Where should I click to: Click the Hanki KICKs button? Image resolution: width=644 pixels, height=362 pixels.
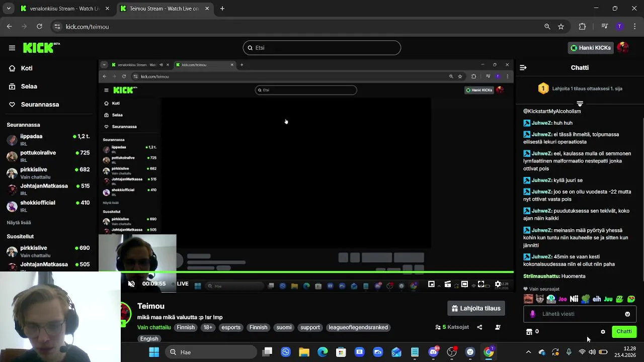(x=590, y=48)
